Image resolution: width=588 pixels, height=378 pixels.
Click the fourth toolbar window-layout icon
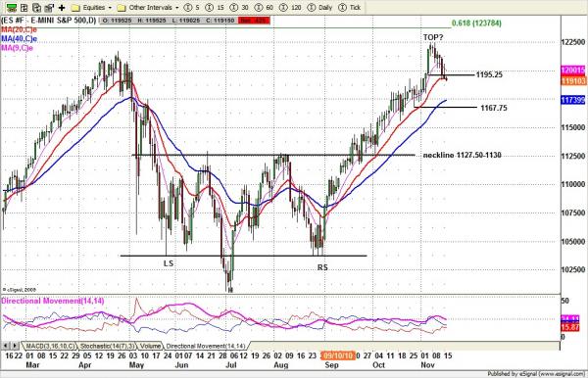coord(49,7)
